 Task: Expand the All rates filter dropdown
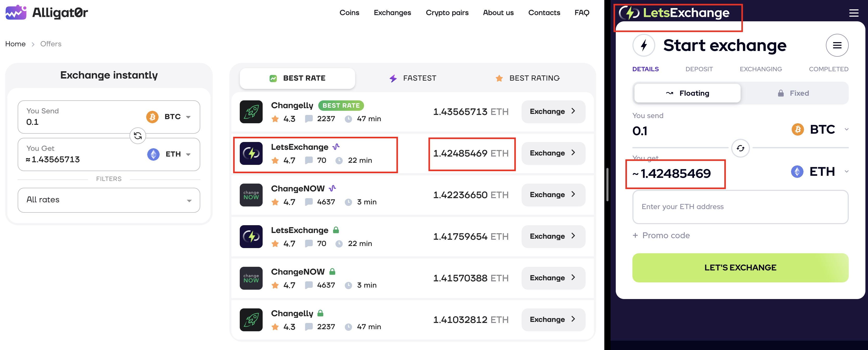(x=109, y=200)
